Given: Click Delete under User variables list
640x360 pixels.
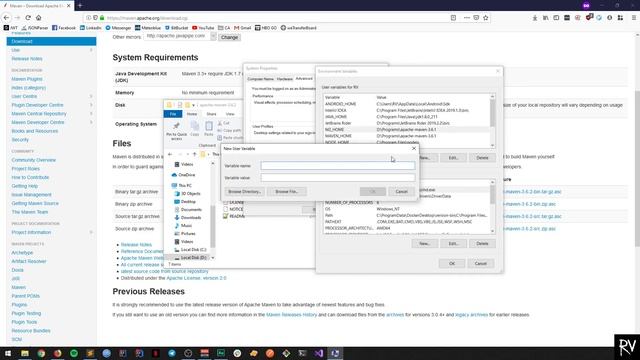Looking at the screenshot, I should (x=482, y=158).
